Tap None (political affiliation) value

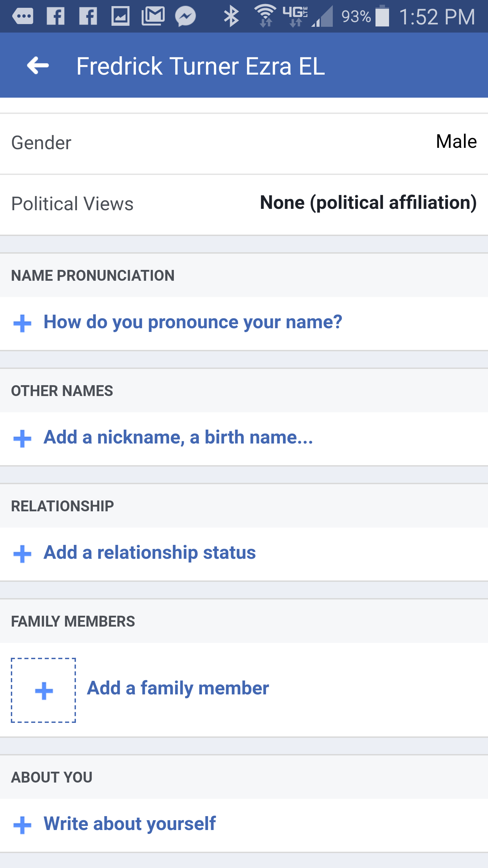click(368, 203)
